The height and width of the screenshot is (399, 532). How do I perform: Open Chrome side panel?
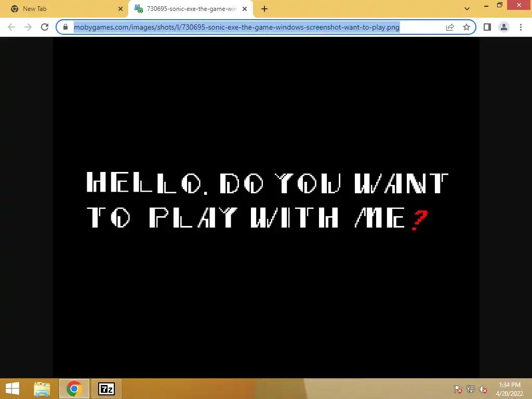tap(487, 27)
